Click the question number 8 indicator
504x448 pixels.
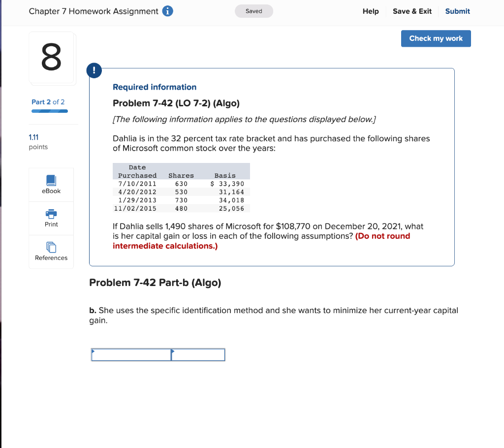[x=51, y=58]
